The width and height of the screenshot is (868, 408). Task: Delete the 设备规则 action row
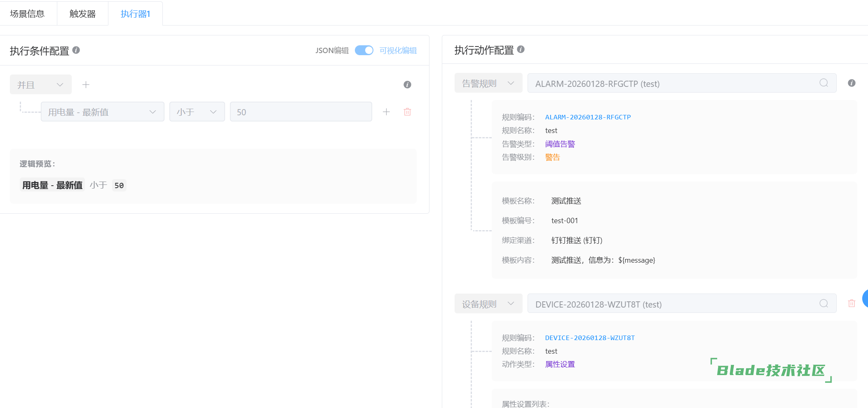tap(852, 304)
